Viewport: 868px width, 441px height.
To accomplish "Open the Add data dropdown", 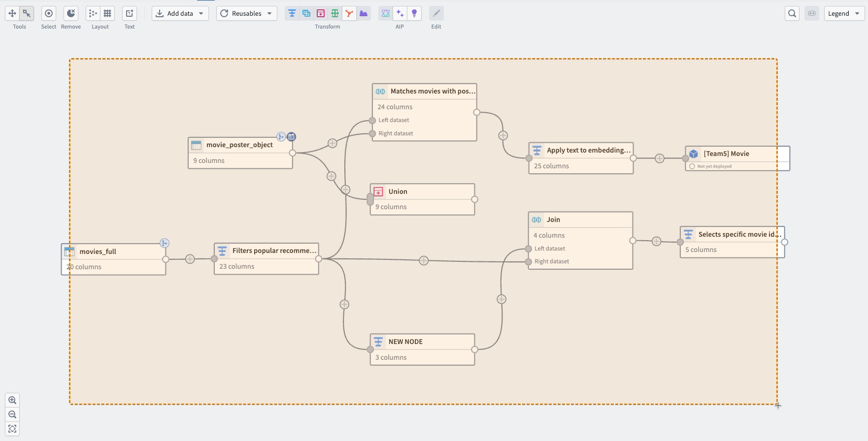I will (180, 13).
